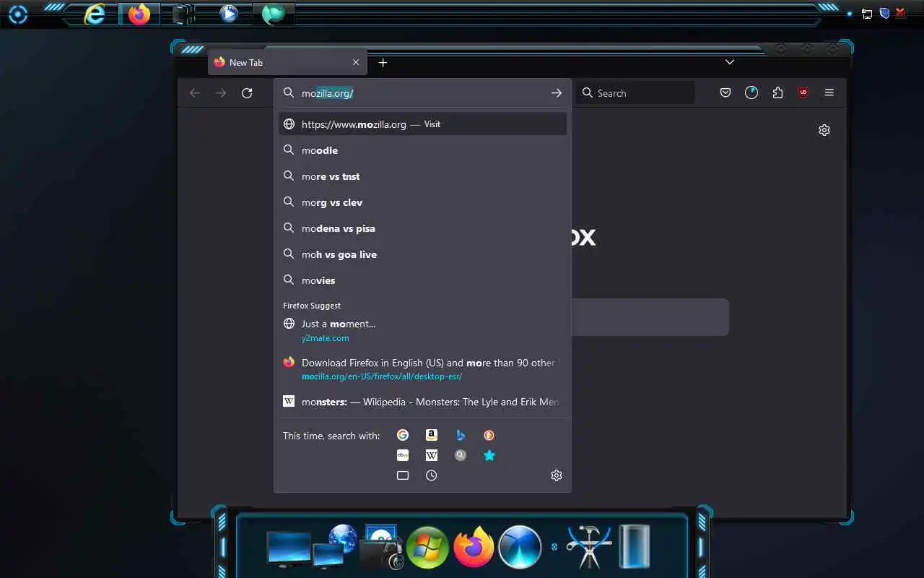Open the blue sphere icon in the dock
The height and width of the screenshot is (578, 924).
point(520,547)
